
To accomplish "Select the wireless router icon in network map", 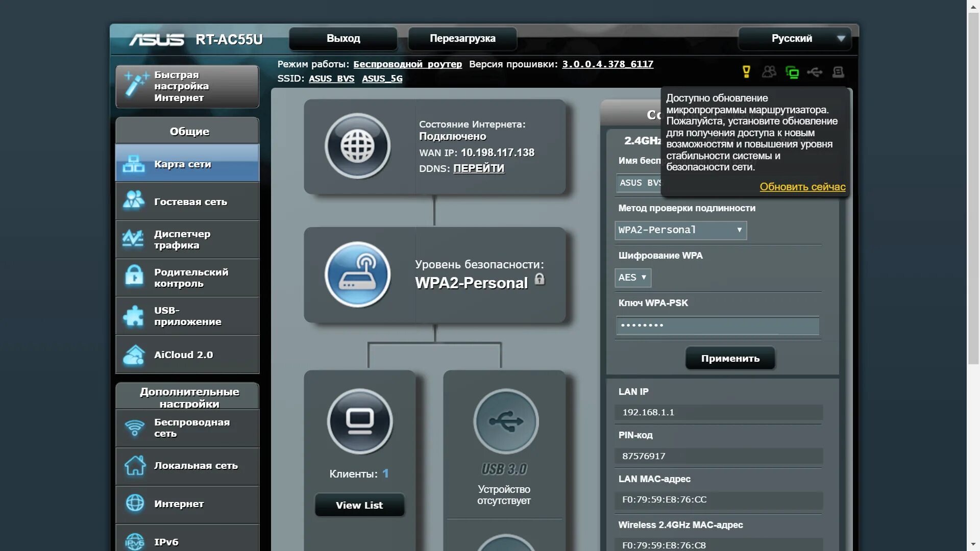I will coord(357,274).
